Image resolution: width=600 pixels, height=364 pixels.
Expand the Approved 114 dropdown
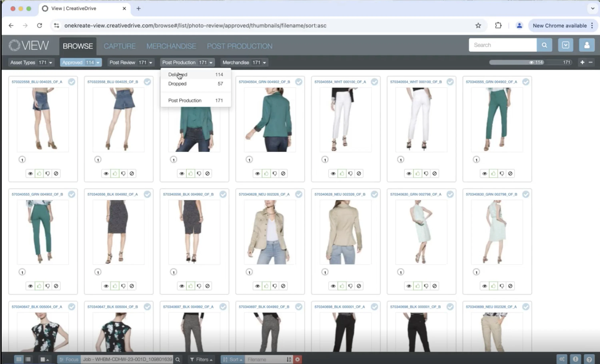click(81, 63)
